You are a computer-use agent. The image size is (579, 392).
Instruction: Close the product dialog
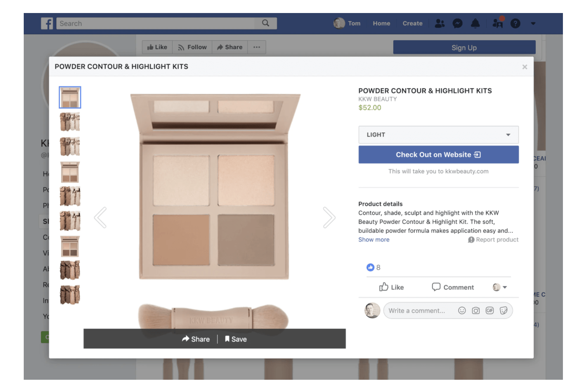[525, 67]
